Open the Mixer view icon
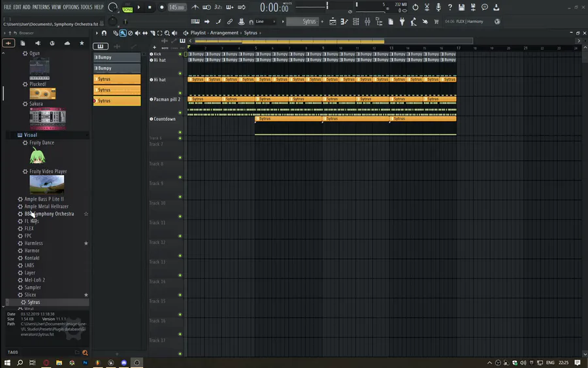This screenshot has width=588, height=368. coord(367,22)
